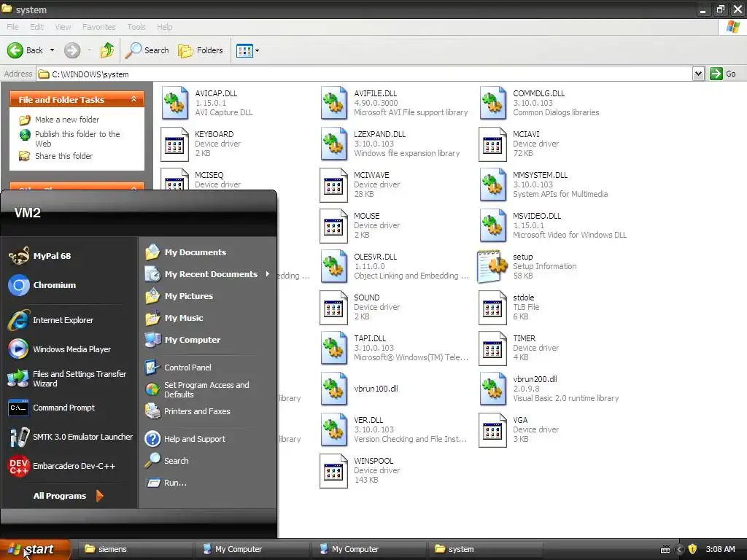Screen dimensions: 747x560
Task: Go up one folder level
Action: pos(107,50)
